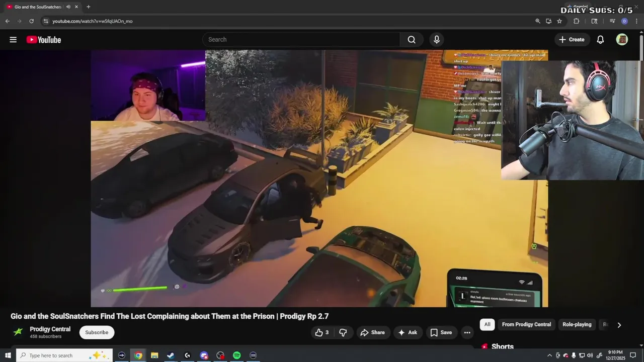Open Chrome zoom indicator icon
Image resolution: width=644 pixels, height=362 pixels.
coord(537,21)
